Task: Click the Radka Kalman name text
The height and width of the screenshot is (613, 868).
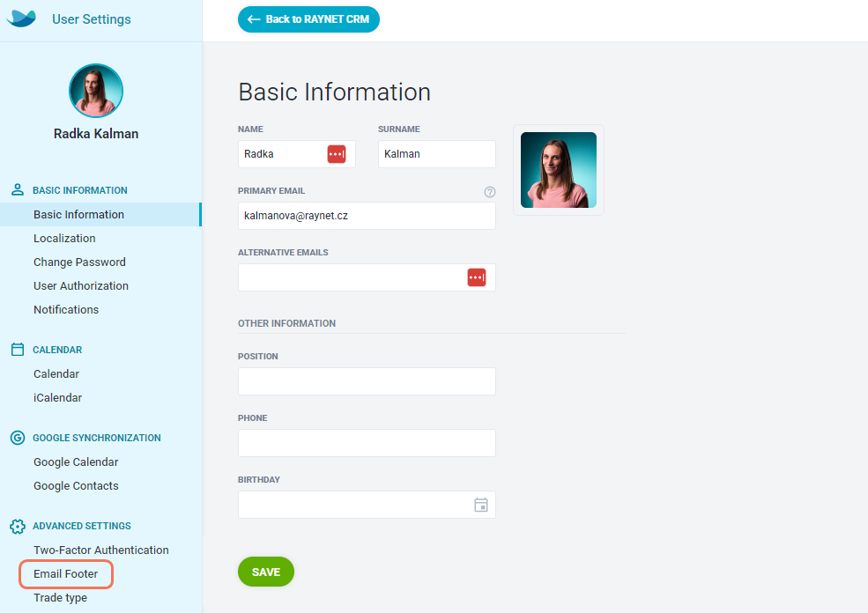Action: [x=96, y=133]
